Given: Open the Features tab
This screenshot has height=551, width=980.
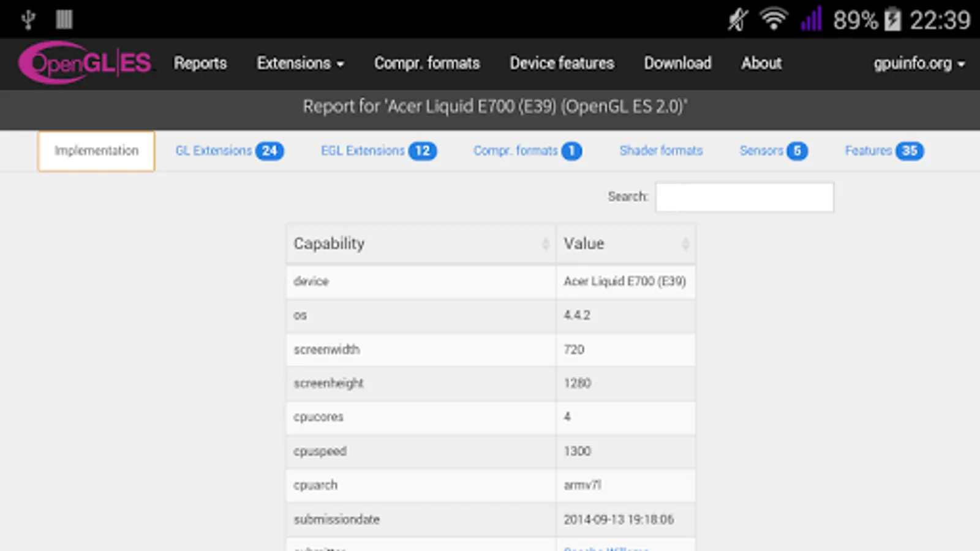Looking at the screenshot, I should pos(884,151).
